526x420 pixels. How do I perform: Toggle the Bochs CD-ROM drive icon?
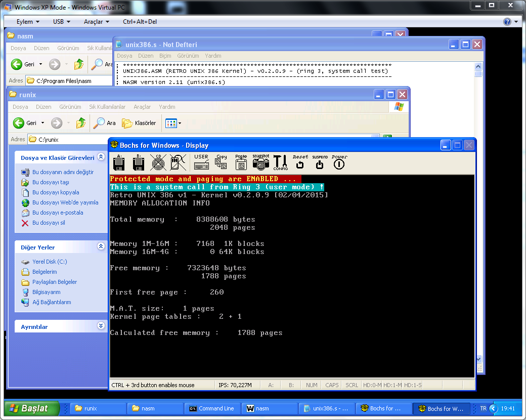158,162
